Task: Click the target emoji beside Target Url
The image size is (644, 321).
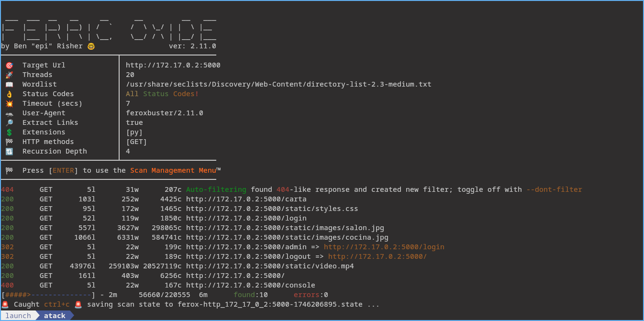Action: pos(9,66)
